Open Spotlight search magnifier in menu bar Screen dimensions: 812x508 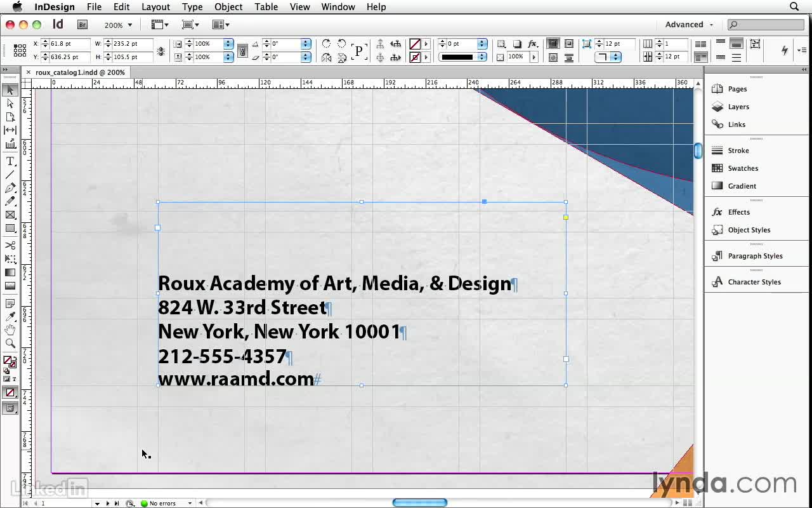click(x=794, y=7)
